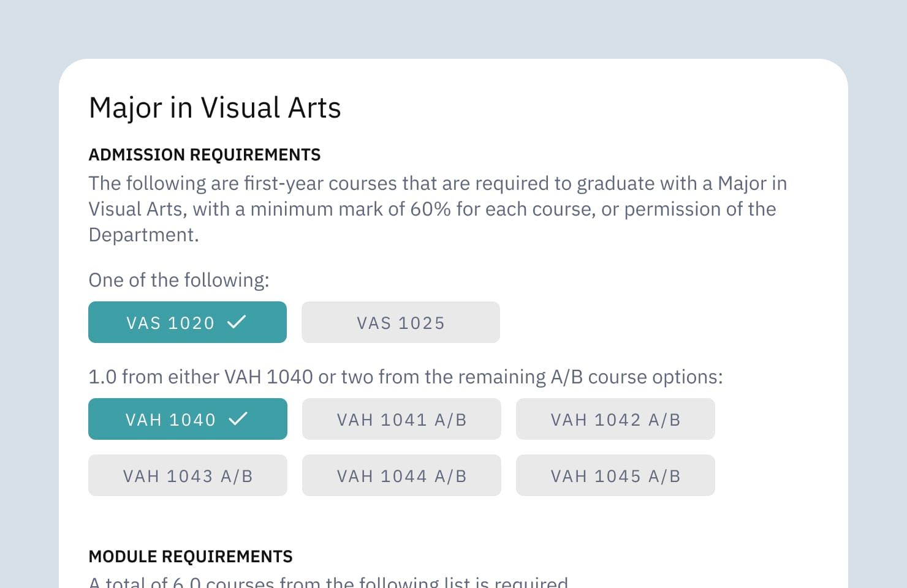
Task: Select the VAH 1045 A/B option
Action: 615,475
